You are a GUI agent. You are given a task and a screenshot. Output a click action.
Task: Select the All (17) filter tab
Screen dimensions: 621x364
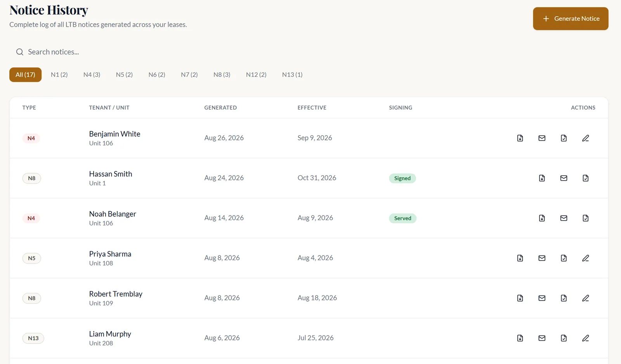(x=25, y=74)
